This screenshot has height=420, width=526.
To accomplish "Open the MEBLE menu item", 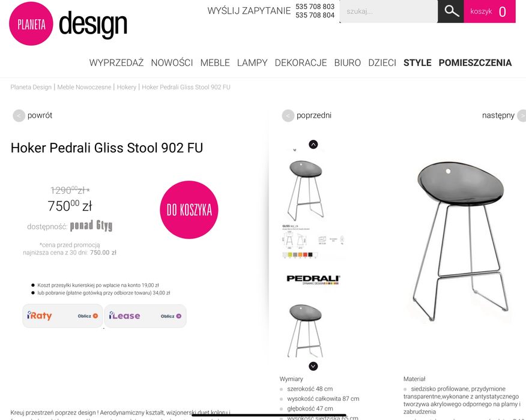I will coord(215,62).
